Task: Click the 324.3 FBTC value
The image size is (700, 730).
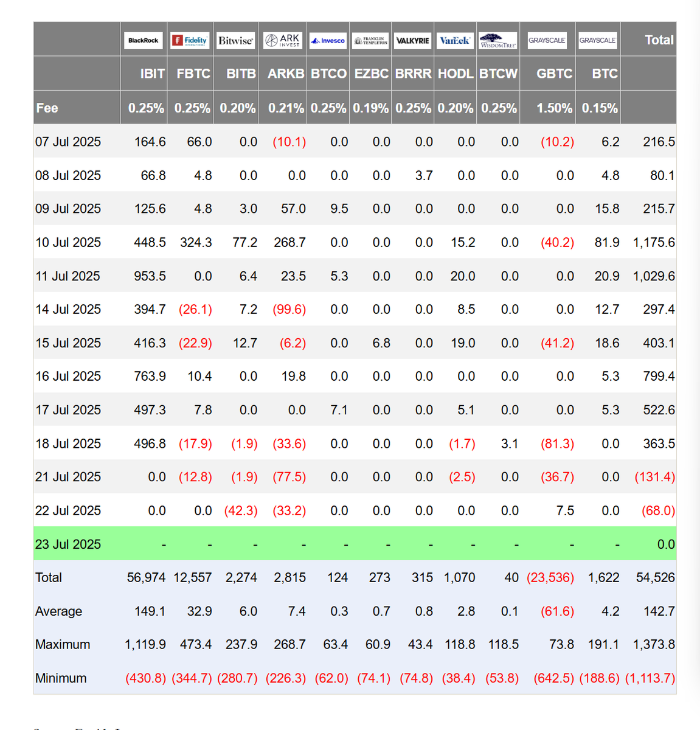Action: click(x=196, y=242)
